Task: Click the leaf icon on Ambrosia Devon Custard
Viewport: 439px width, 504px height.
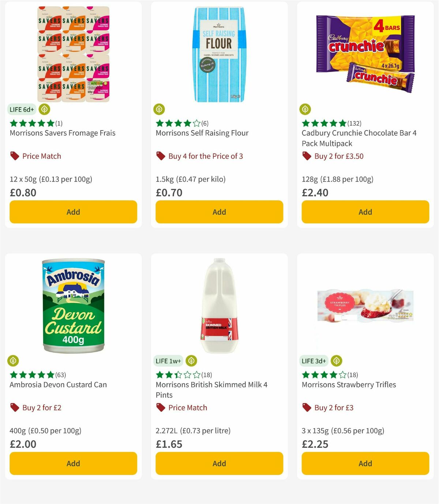Action: click(x=13, y=360)
